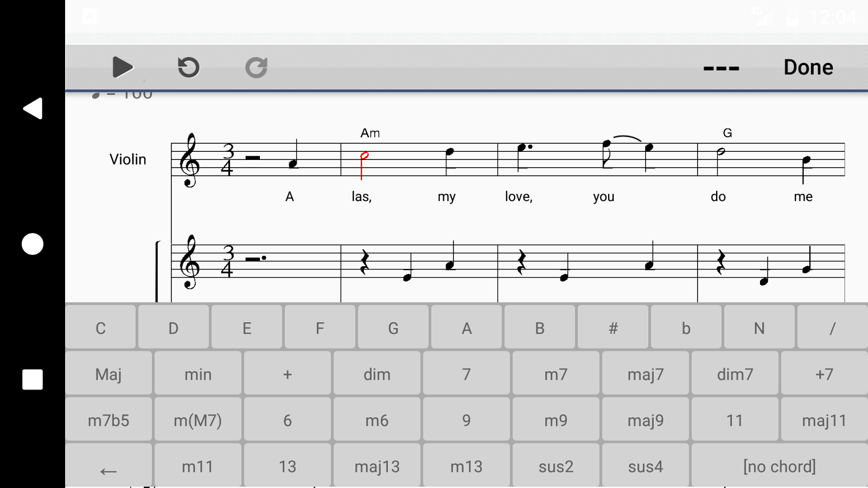Add a sharp with the # key
This screenshot has height=488, width=868.
613,327
